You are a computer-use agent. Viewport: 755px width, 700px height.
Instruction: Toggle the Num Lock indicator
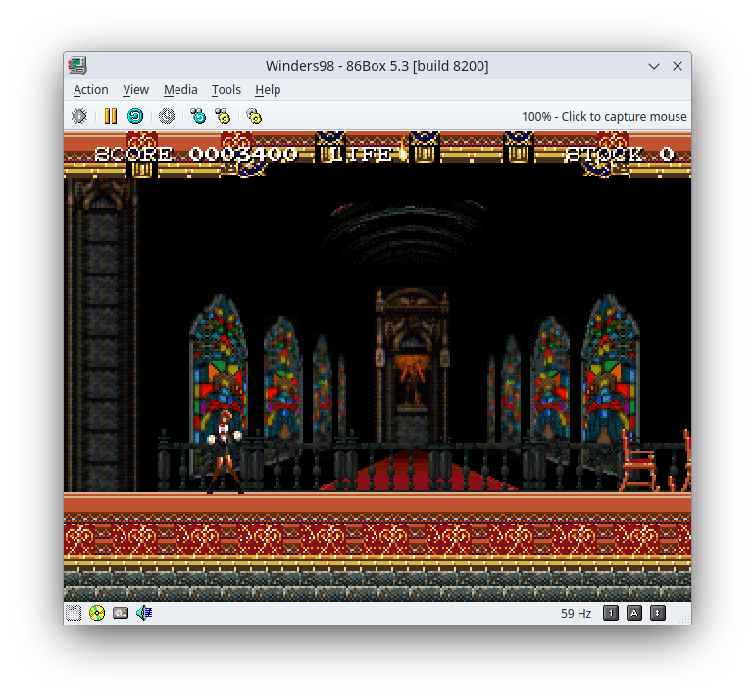611,613
